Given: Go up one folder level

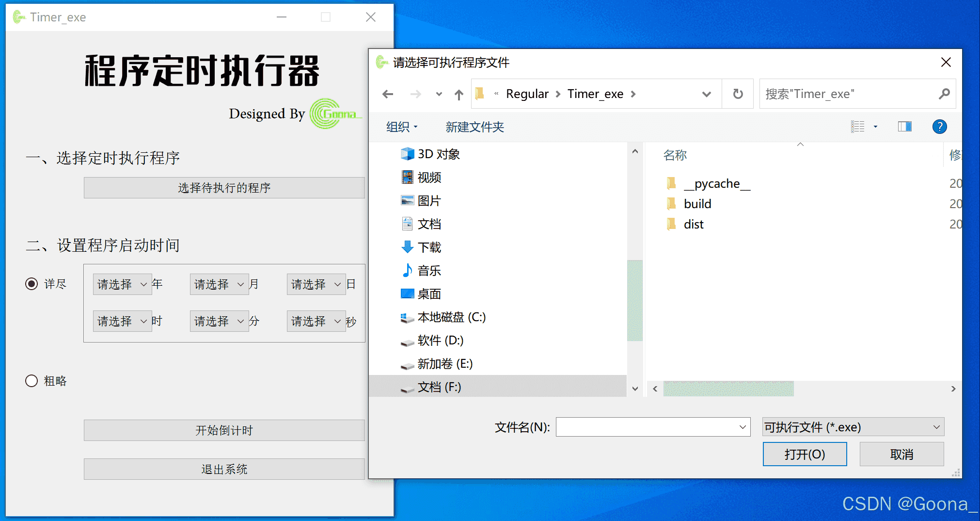Looking at the screenshot, I should (459, 94).
